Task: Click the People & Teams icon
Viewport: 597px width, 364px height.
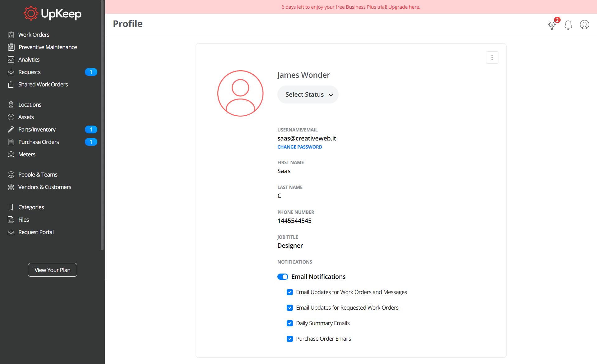Action: pyautogui.click(x=12, y=174)
